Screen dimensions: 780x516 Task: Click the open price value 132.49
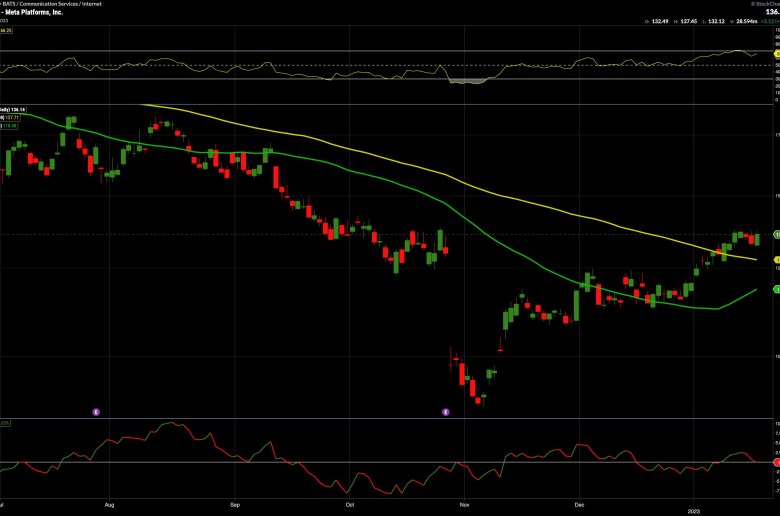click(660, 21)
